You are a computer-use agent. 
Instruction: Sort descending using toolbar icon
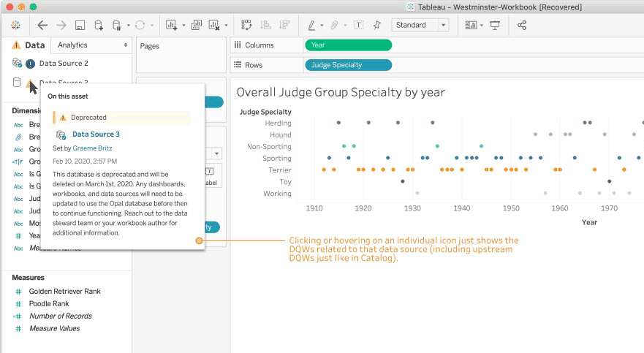284,26
